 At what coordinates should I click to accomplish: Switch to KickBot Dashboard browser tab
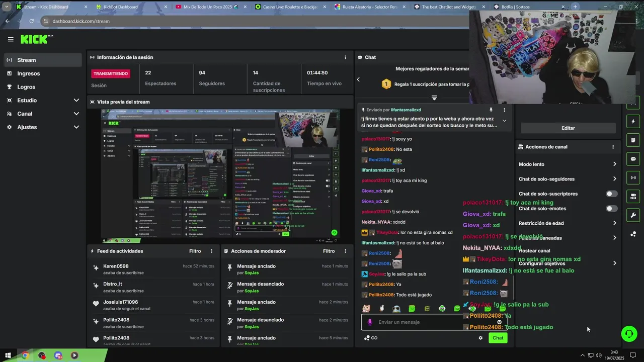click(x=131, y=7)
